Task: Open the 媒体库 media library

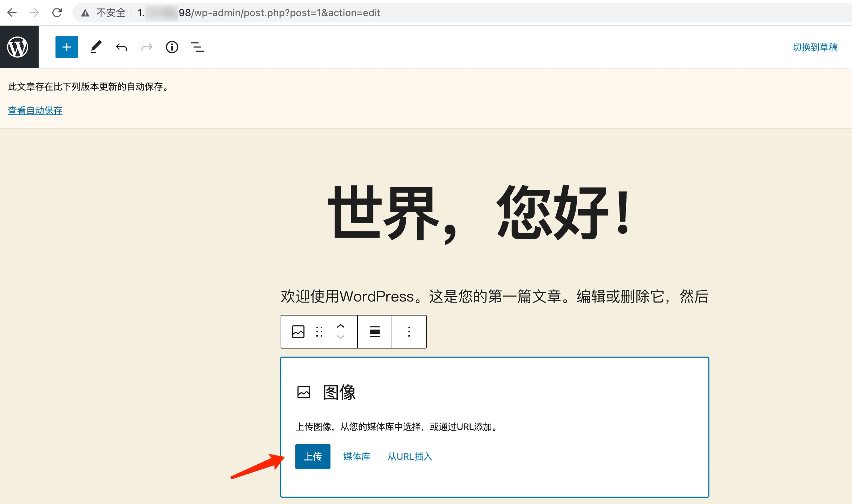Action: coord(356,456)
